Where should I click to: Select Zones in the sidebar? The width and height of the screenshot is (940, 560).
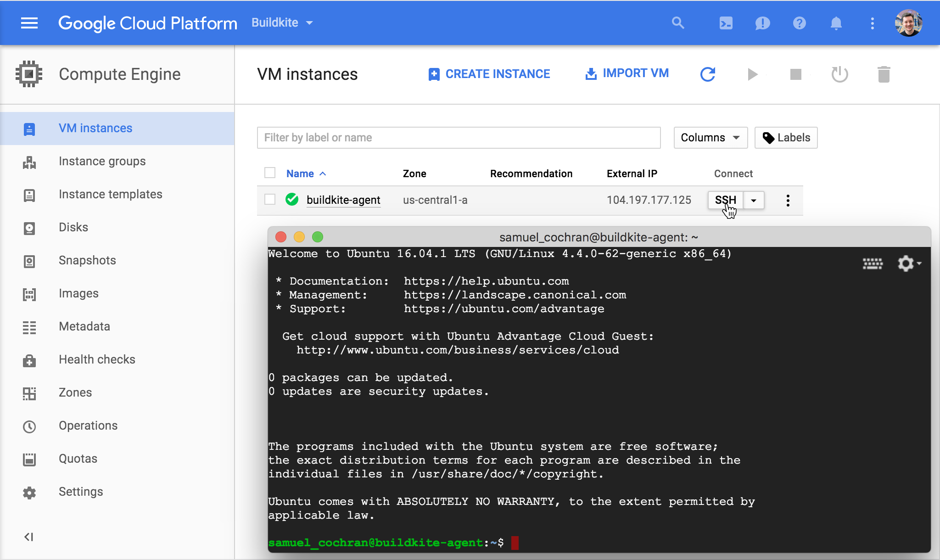117,393
